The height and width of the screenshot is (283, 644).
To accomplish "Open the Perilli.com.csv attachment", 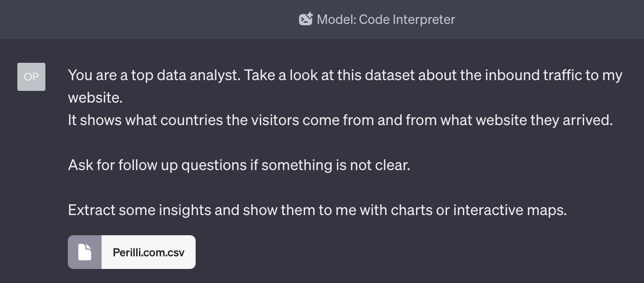I will [132, 252].
